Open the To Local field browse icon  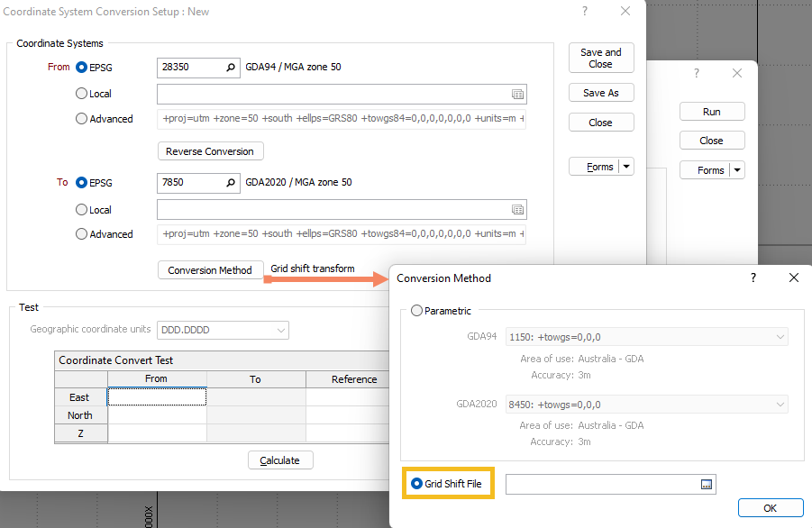[517, 210]
